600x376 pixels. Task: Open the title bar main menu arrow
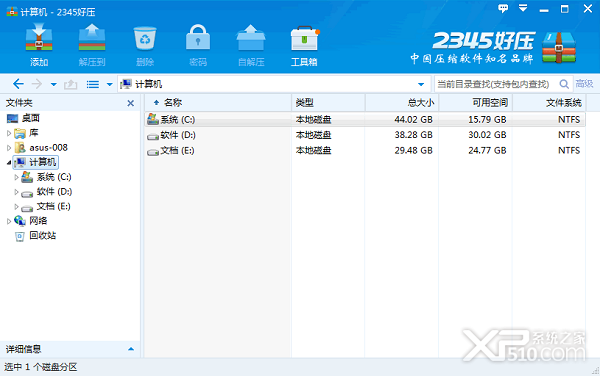tap(523, 8)
